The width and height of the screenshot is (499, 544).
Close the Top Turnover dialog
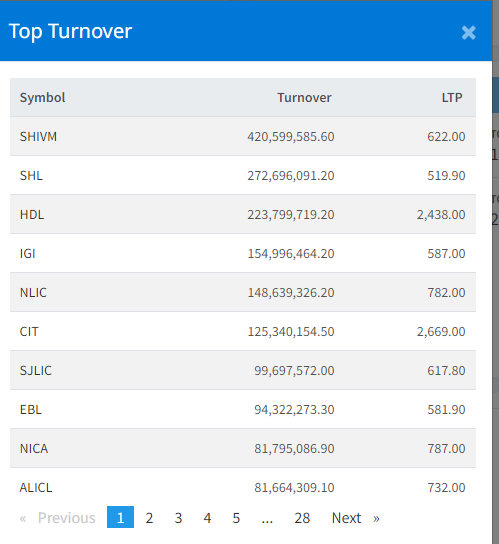click(468, 33)
